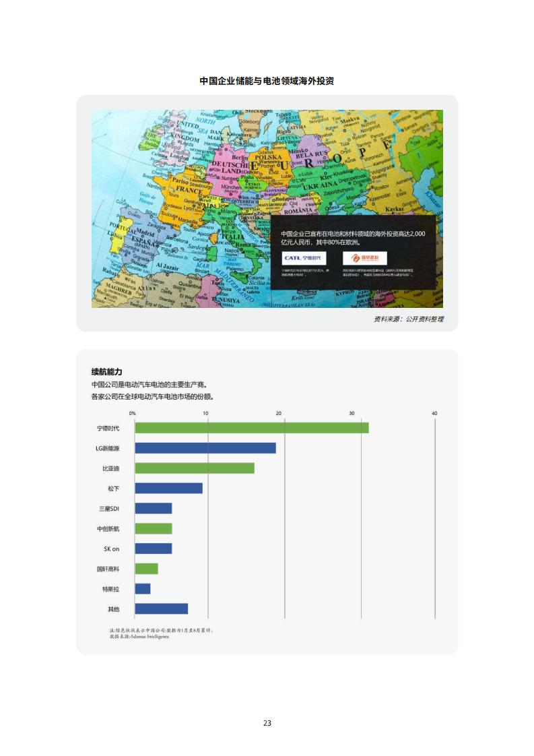Click the axis label 10
The width and height of the screenshot is (534, 756).
click(206, 414)
